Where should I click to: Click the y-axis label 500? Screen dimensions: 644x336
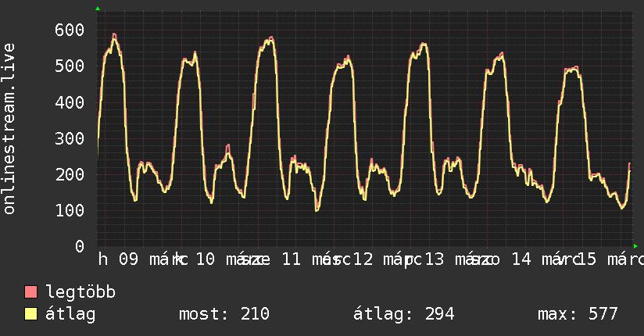coord(70,66)
